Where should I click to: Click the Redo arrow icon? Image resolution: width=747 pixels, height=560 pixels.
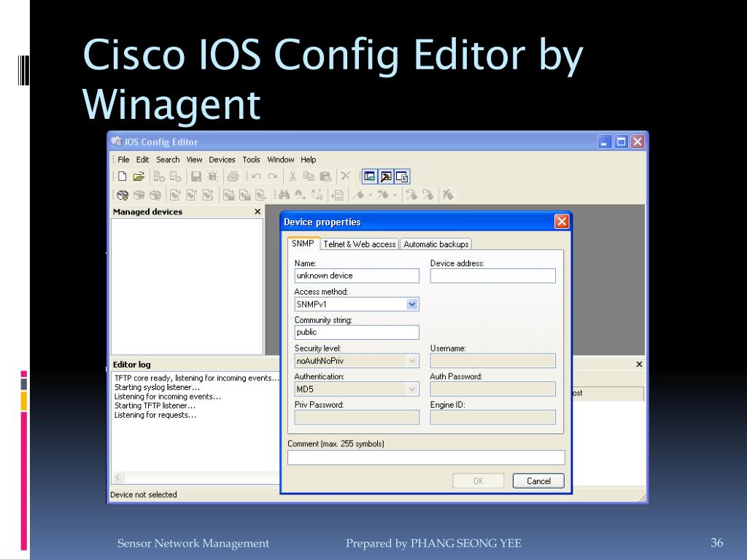pyautogui.click(x=273, y=176)
